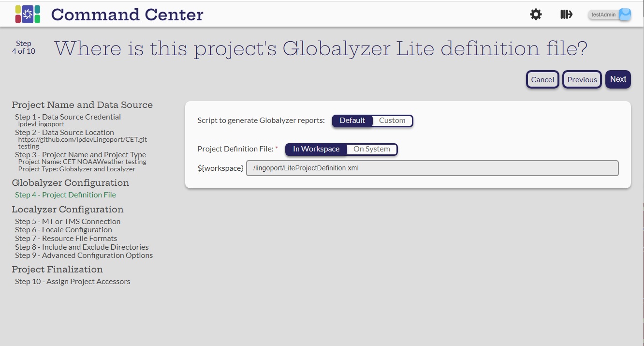Navigate to Step 6 - Locale Configuration
Screen dimensions: 644x346
(x=63, y=230)
